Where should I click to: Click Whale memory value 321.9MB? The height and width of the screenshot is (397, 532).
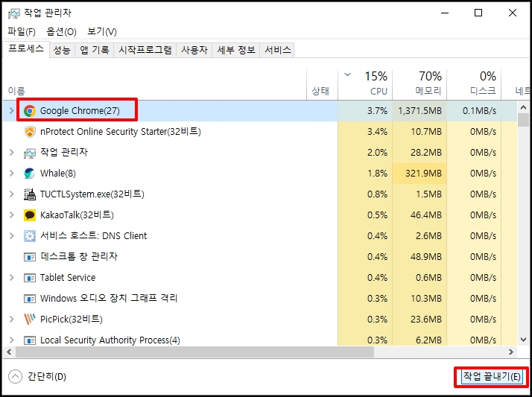[424, 174]
